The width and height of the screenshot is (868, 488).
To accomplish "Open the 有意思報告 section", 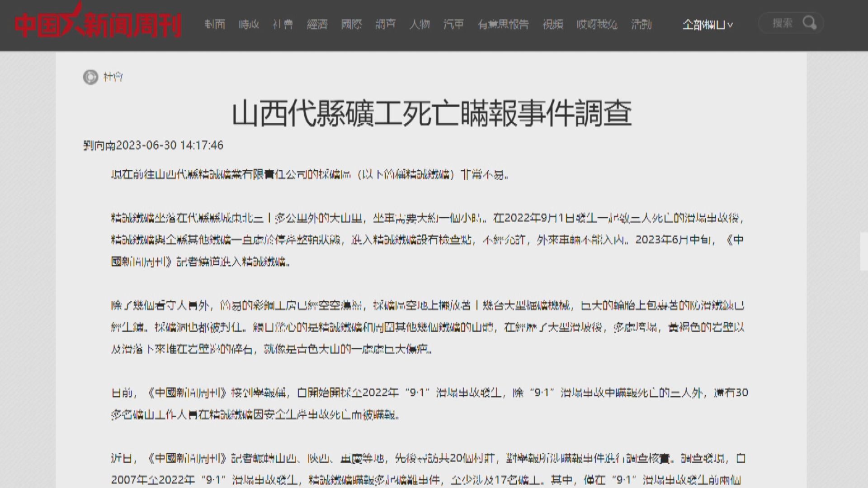I will pyautogui.click(x=503, y=25).
